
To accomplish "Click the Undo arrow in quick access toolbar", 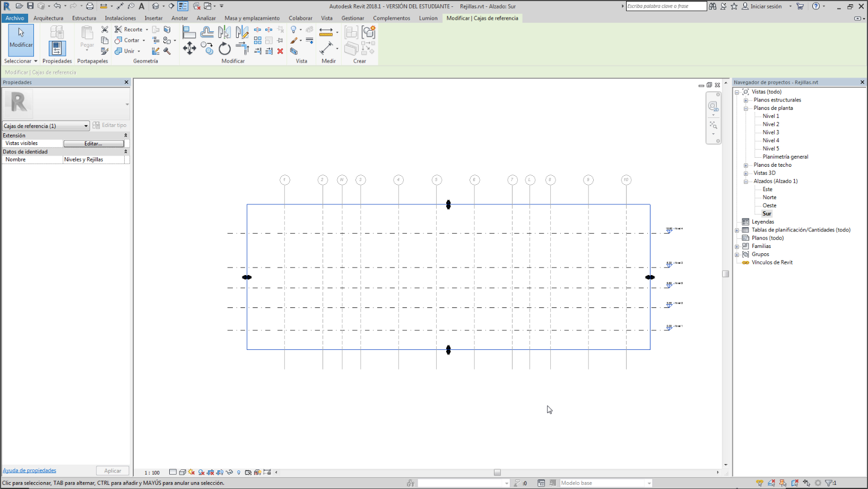I will click(x=57, y=6).
